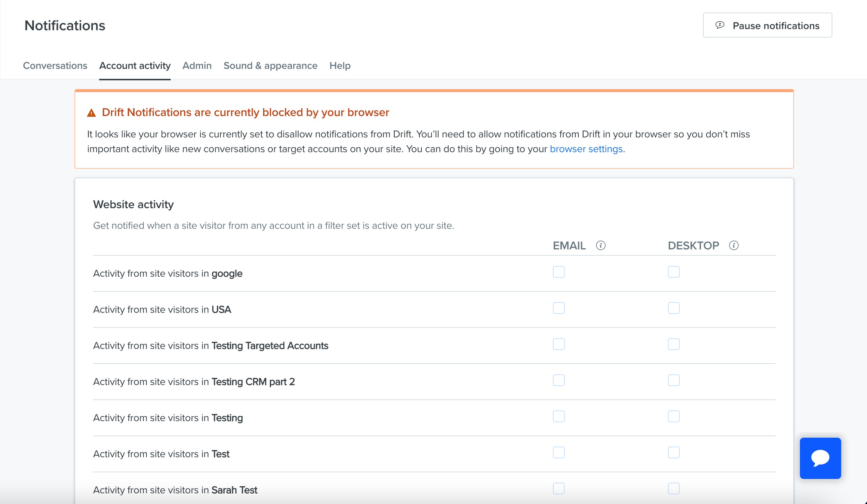Enable email for Testing CRM part 2
The height and width of the screenshot is (504, 867).
click(559, 380)
